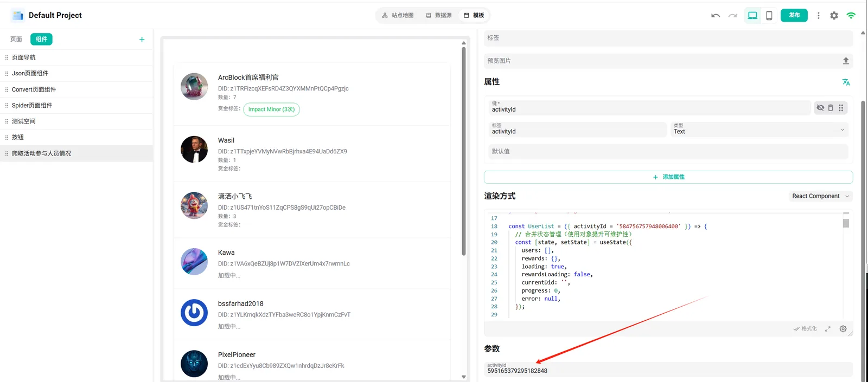
Task: Click DID text of Wasil
Action: click(283, 151)
